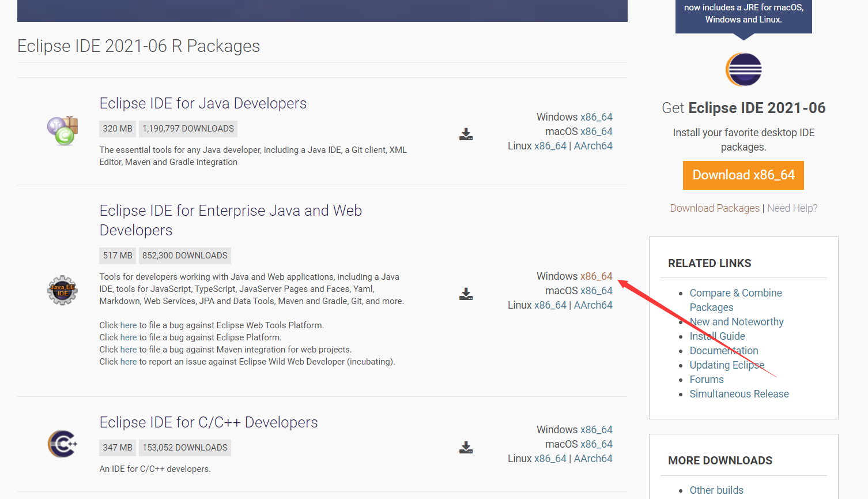Open the Forums link
Image resolution: width=868 pixels, height=499 pixels.
click(x=707, y=380)
